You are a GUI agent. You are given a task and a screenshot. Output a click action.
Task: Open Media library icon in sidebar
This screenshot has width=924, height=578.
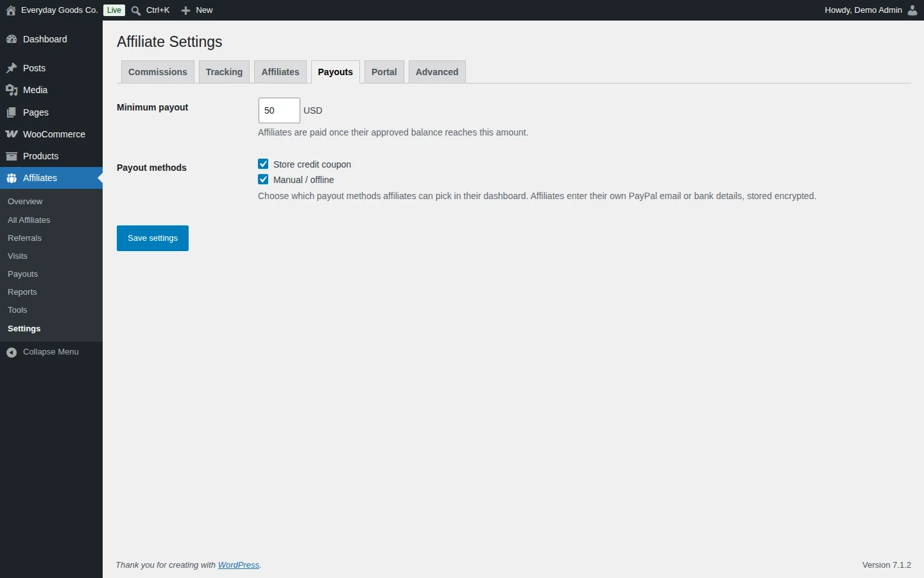click(x=12, y=90)
